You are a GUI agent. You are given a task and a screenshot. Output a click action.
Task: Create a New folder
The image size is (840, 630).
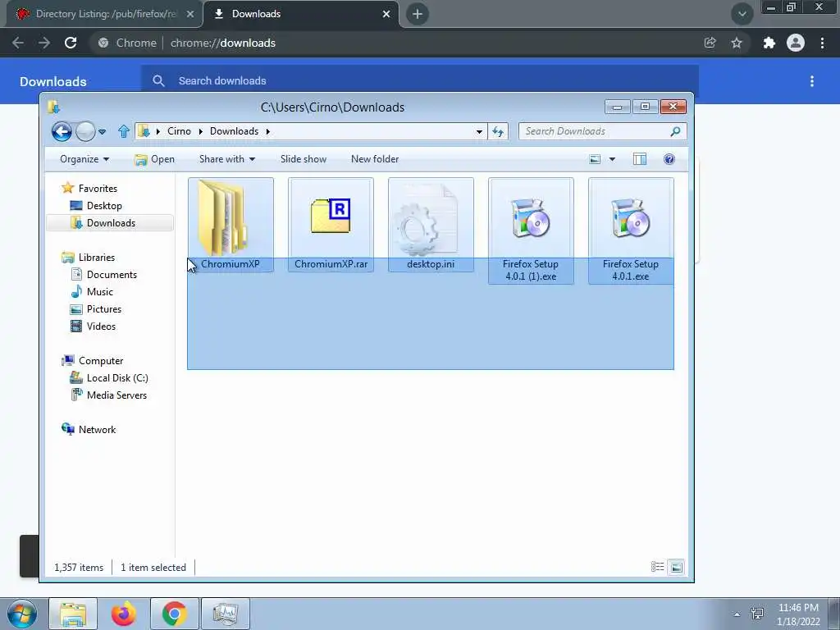pyautogui.click(x=375, y=159)
